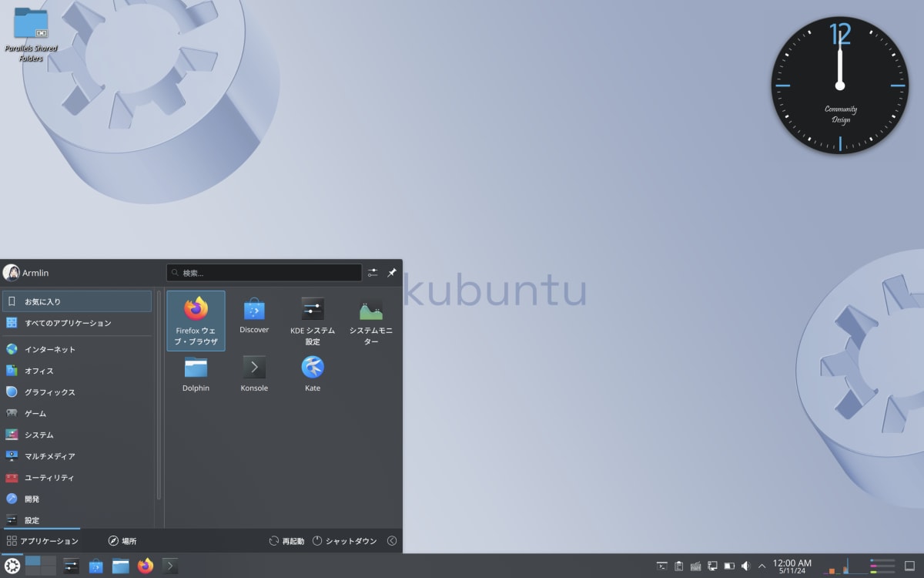
Task: Click the category list scrollbar
Action: (x=159, y=395)
